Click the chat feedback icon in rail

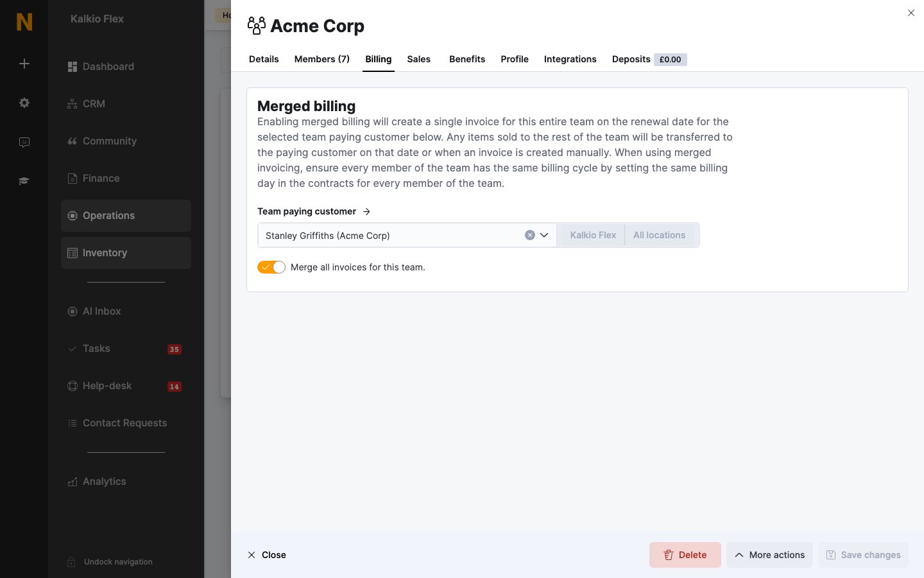point(24,142)
